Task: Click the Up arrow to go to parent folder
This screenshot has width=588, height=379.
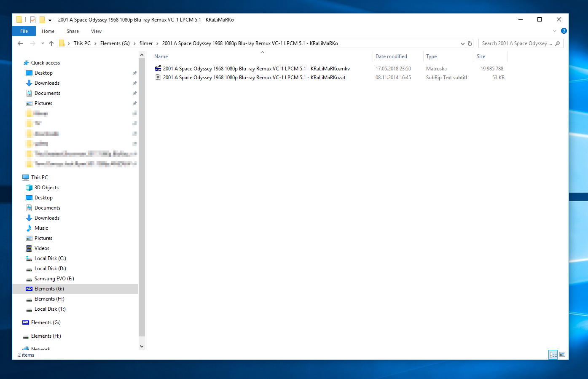Action: click(51, 43)
